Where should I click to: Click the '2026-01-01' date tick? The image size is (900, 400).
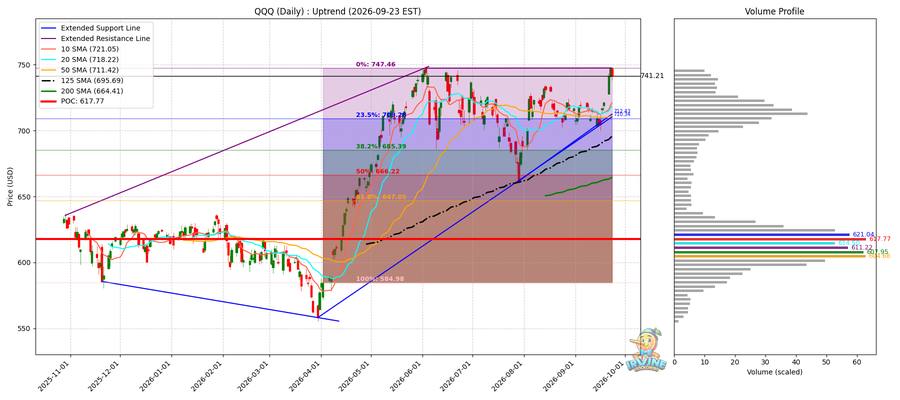coord(158,374)
